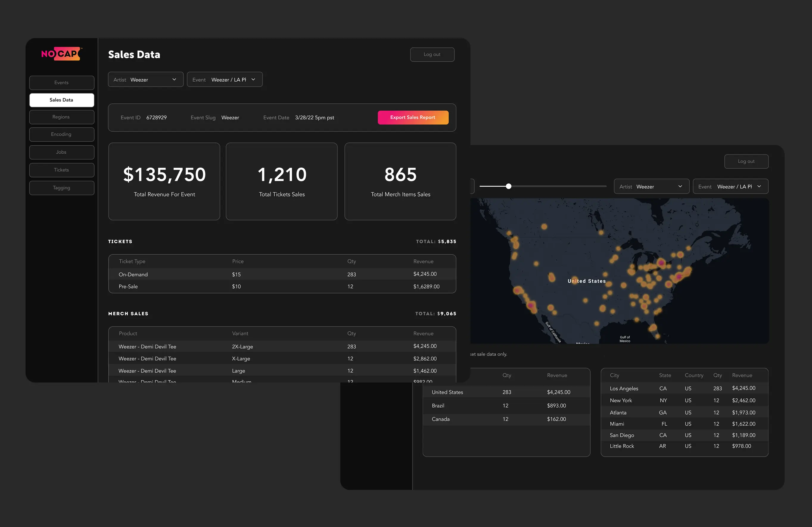Click the map slider handle

click(x=508, y=186)
